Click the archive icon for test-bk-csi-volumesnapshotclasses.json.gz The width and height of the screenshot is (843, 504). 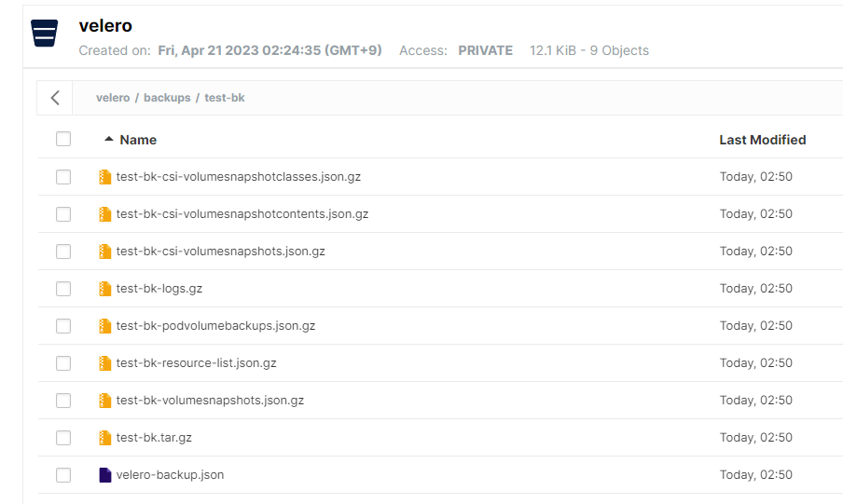coord(104,177)
